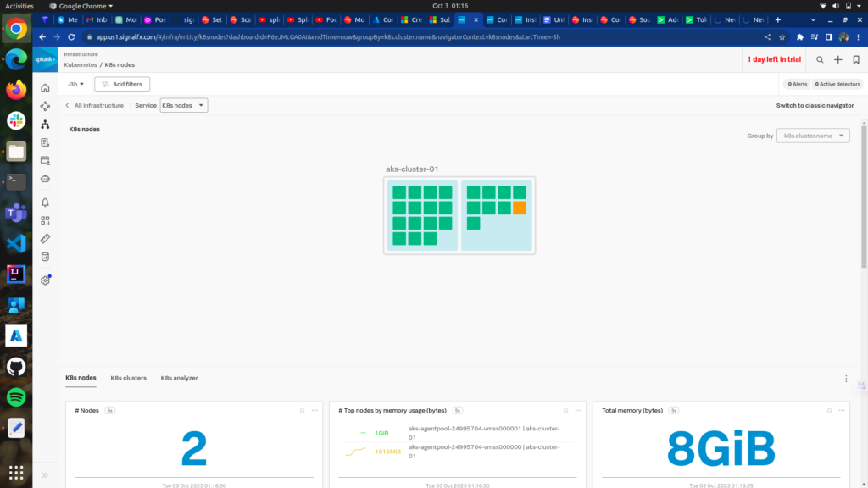Click the bell icon on # Nodes chart
Image resolution: width=868 pixels, height=488 pixels.
303,410
